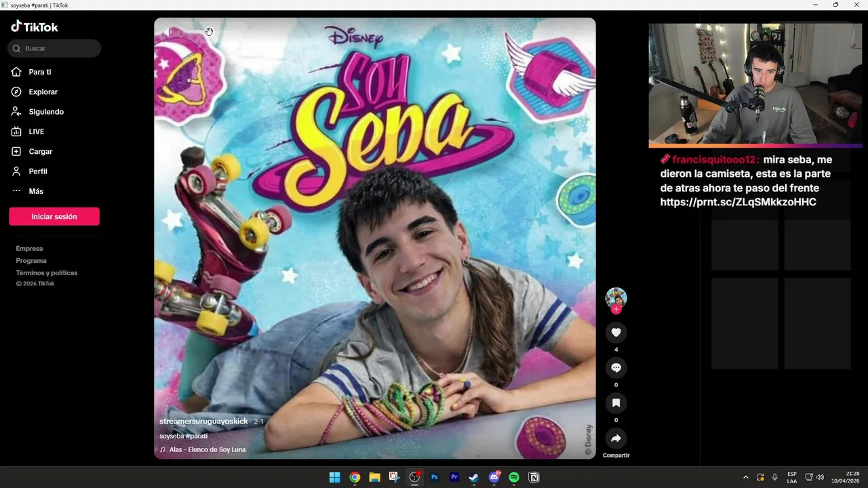Open Google Chrome from the taskbar
868x488 pixels.
click(x=355, y=477)
